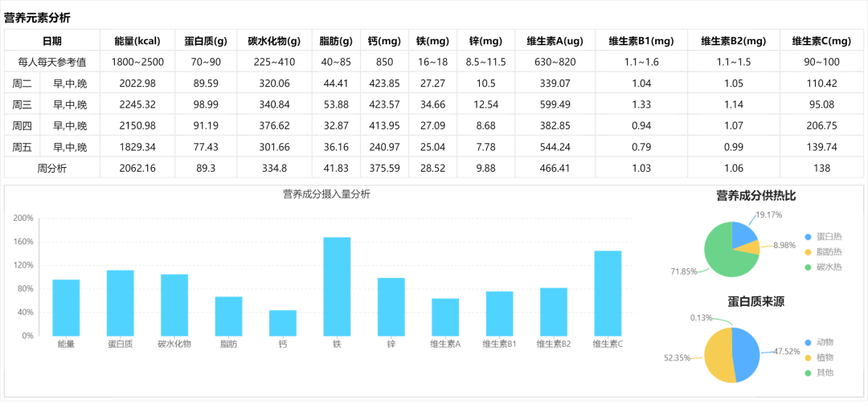Select the 周二 row label
This screenshot has width=868, height=416.
click(23, 84)
